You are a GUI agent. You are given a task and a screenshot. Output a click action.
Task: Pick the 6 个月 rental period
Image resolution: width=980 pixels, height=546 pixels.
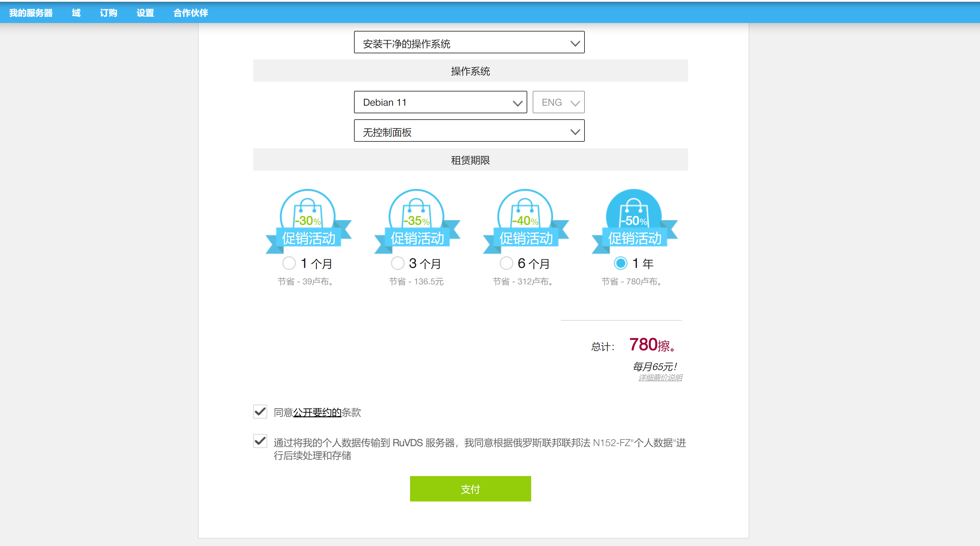click(x=506, y=263)
